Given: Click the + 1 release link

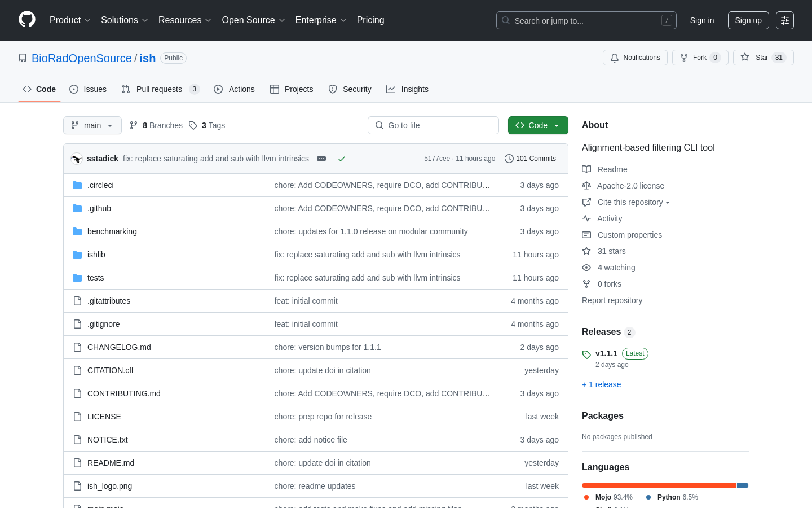Looking at the screenshot, I should tap(601, 384).
